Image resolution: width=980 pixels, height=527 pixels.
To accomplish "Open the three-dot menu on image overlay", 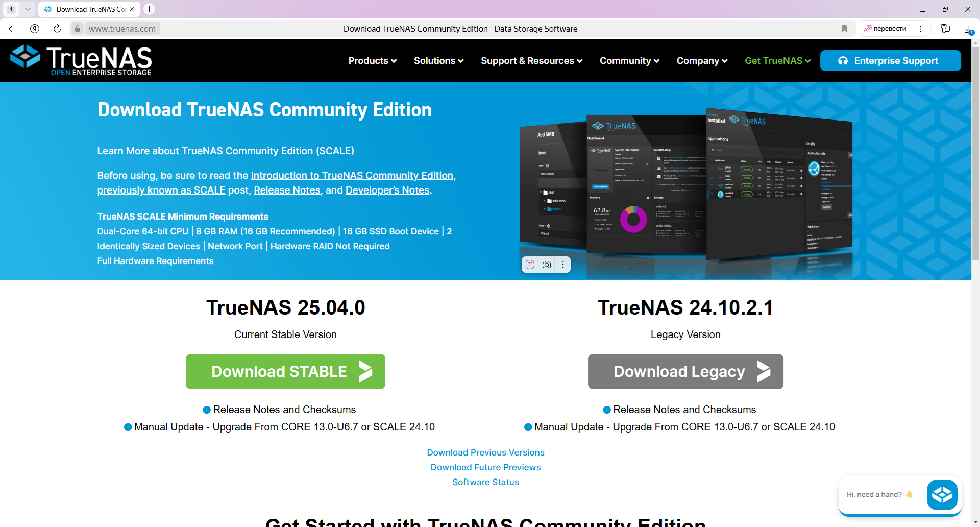I will coord(563,265).
